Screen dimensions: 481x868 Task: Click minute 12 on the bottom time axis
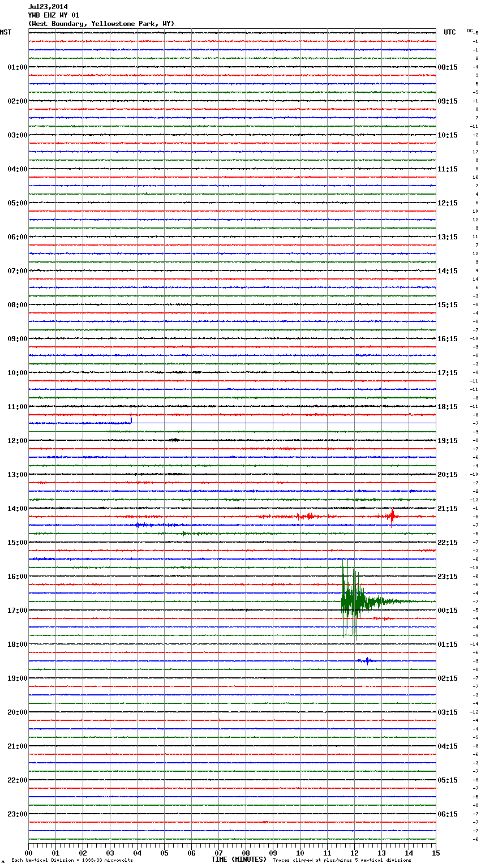[x=354, y=853]
